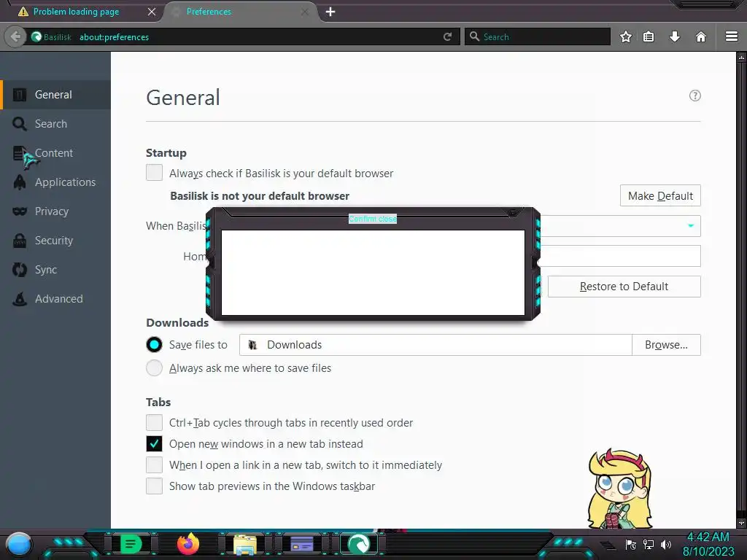Screen dimensions: 747x560
Task: Open the downloads arrow panel
Action: (x=675, y=36)
